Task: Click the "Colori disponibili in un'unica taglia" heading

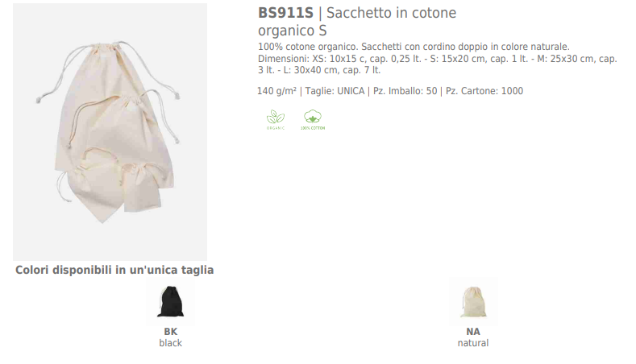Action: (114, 270)
